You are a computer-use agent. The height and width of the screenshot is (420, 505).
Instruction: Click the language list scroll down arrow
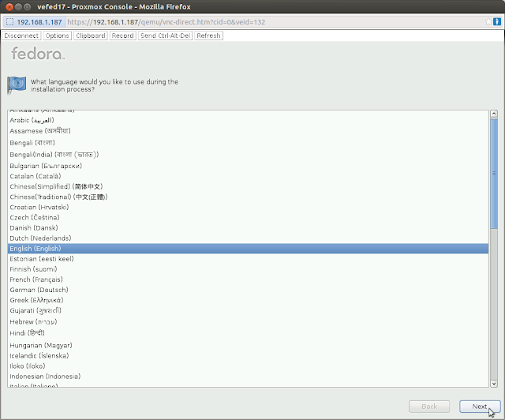[x=494, y=383]
